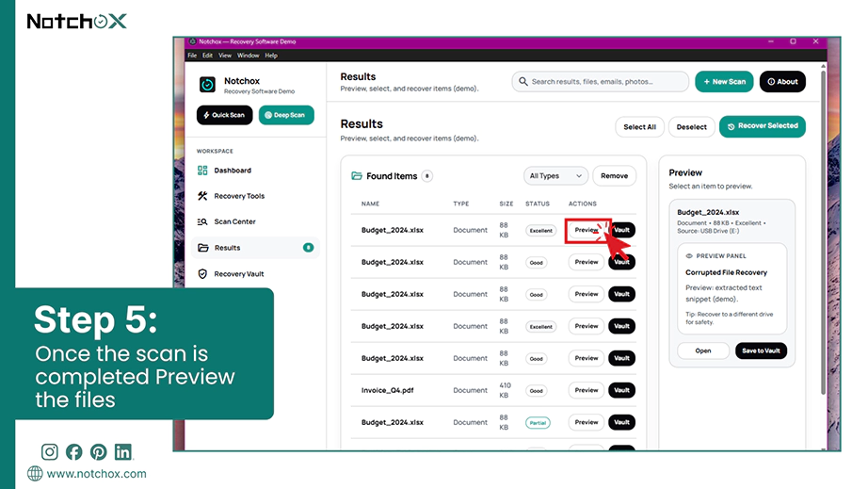Screen dimensions: 868x489
Task: Click the Instagram icon
Action: pos(50,452)
